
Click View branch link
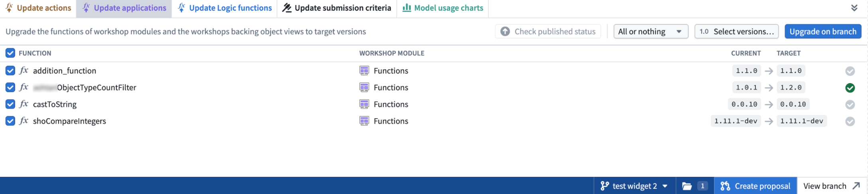[x=832, y=186]
